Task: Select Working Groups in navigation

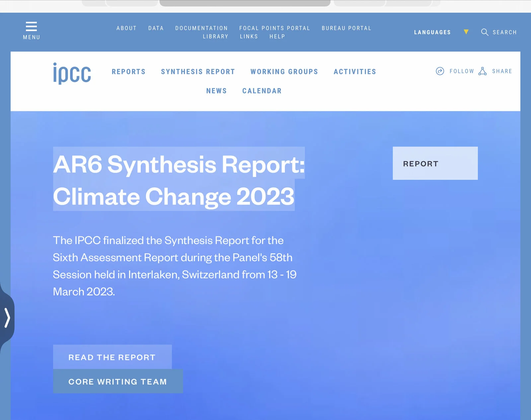Action: [x=284, y=72]
